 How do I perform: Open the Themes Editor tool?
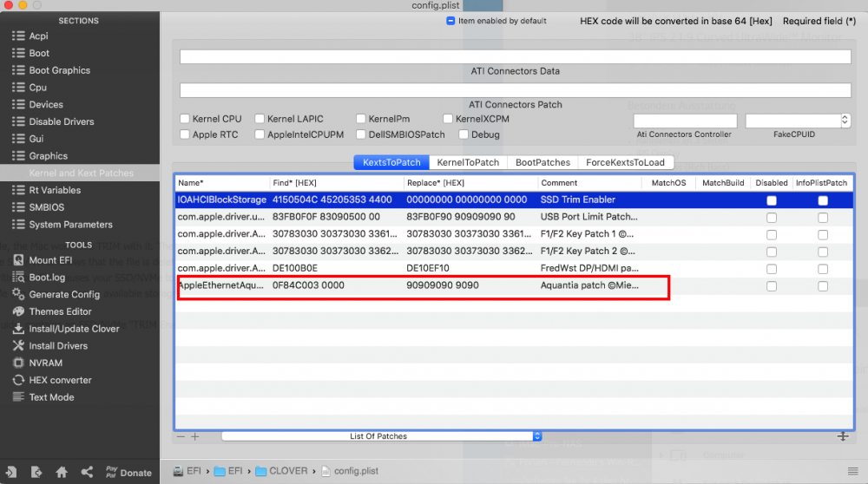(x=61, y=311)
